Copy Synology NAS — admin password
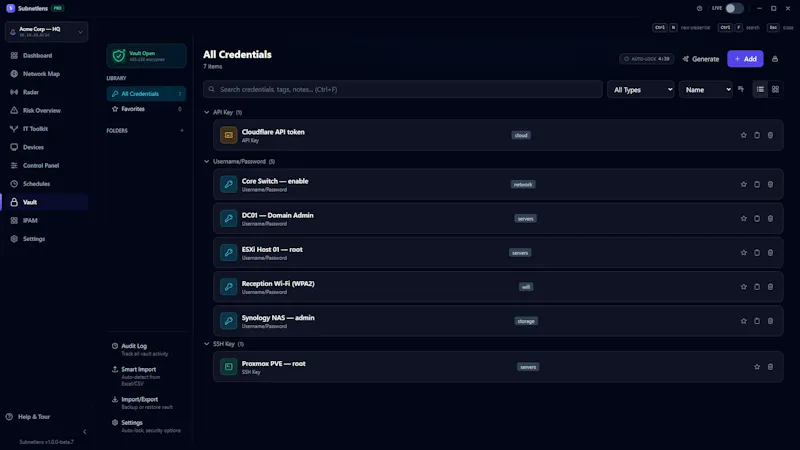The height and width of the screenshot is (450, 800). pyautogui.click(x=757, y=321)
